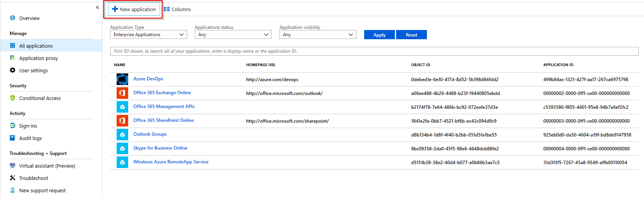Select All applications in the sidebar

[x=36, y=46]
